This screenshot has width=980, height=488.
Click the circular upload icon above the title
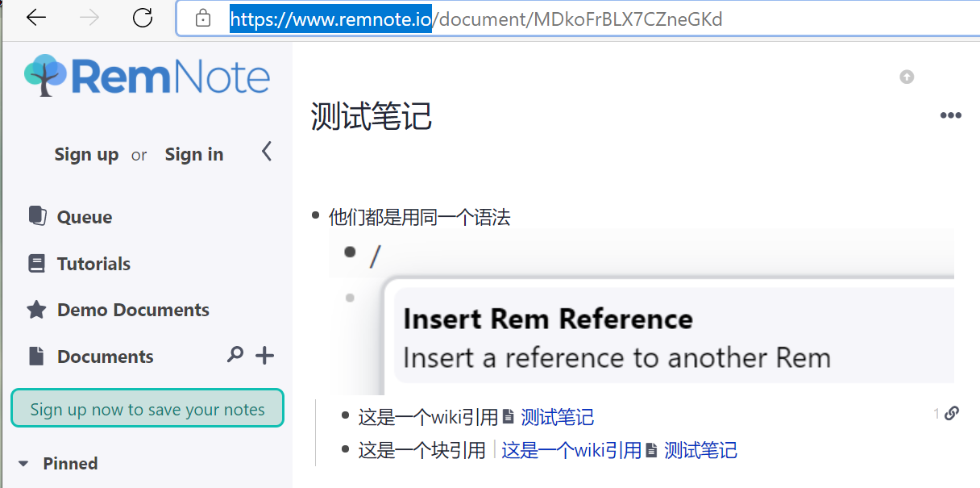pyautogui.click(x=907, y=77)
